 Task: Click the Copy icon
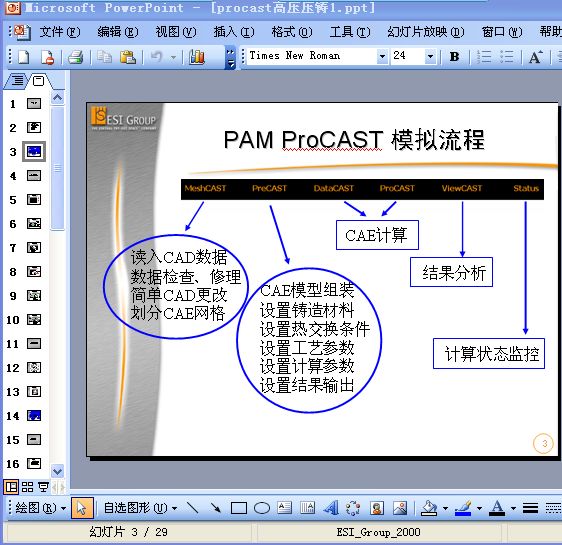[104, 57]
